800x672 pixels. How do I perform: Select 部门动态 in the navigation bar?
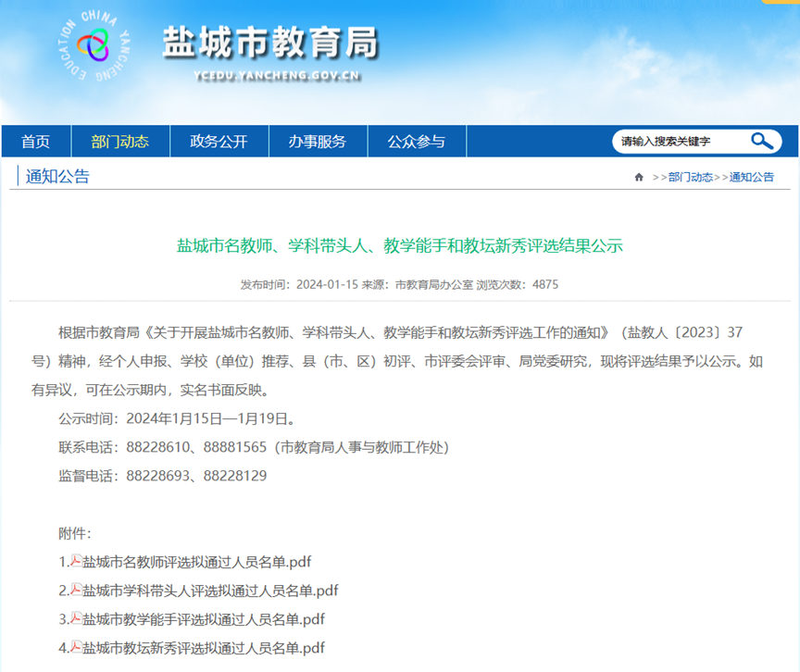[119, 142]
